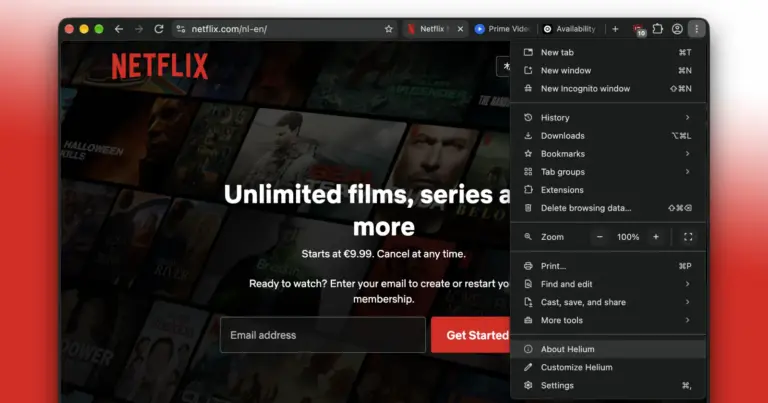768x403 pixels.
Task: Open Downloads from the menu
Action: 608,136
